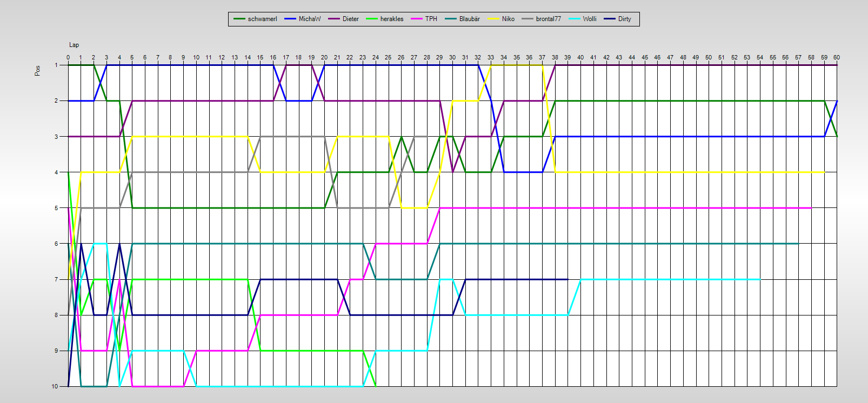Viewport: 868px width, 403px height.
Task: Click lap number 57 on the axis
Action: (798, 57)
